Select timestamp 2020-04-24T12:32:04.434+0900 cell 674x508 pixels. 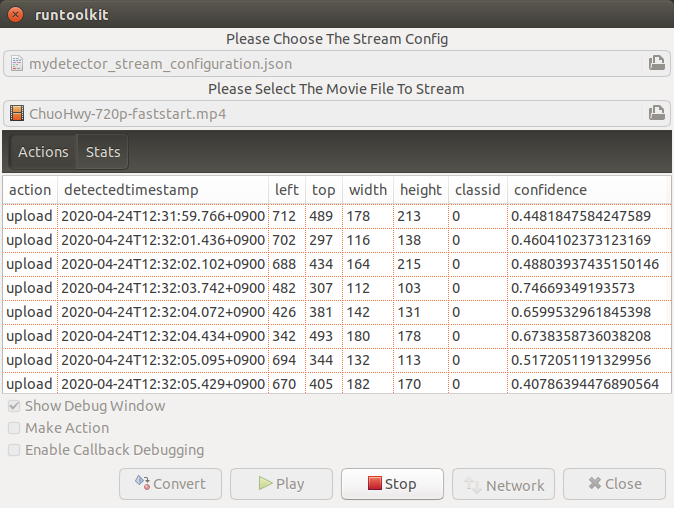[163, 336]
